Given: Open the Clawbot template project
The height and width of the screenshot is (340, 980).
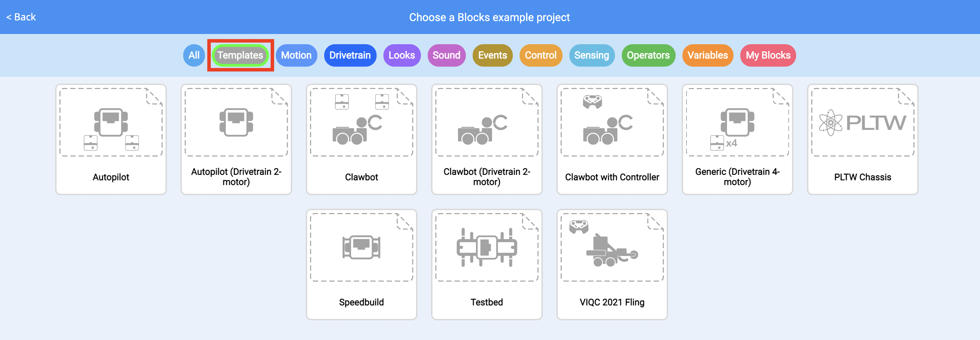Looking at the screenshot, I should [x=361, y=139].
